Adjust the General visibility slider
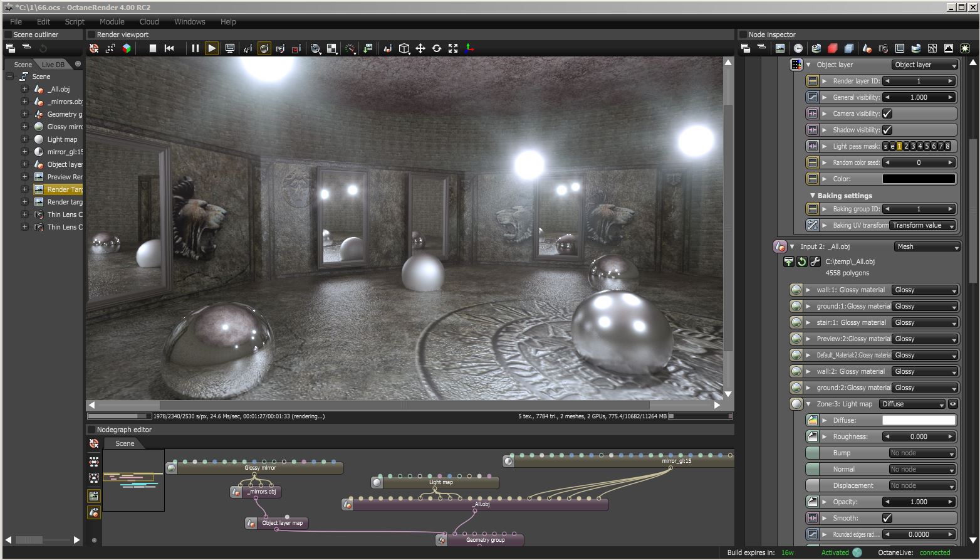Screen dimensions: 980x560 919,97
